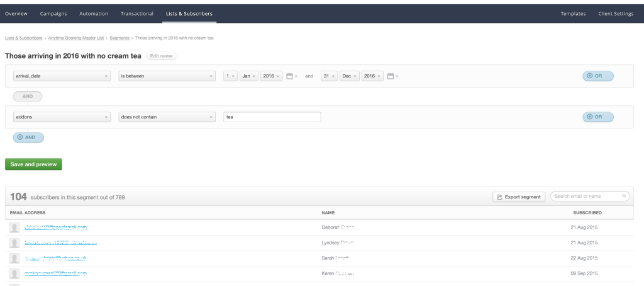Open the start month 'Jan' dropdown
644x286 pixels.
click(249, 76)
